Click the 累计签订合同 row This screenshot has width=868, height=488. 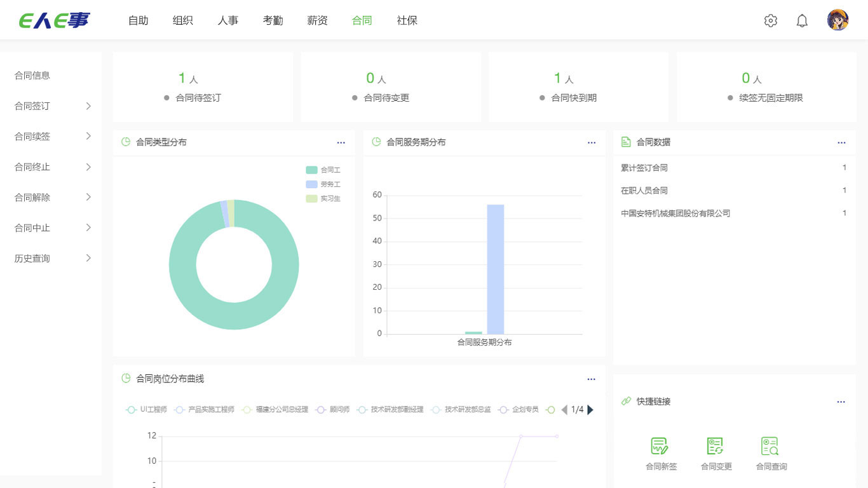[734, 168]
